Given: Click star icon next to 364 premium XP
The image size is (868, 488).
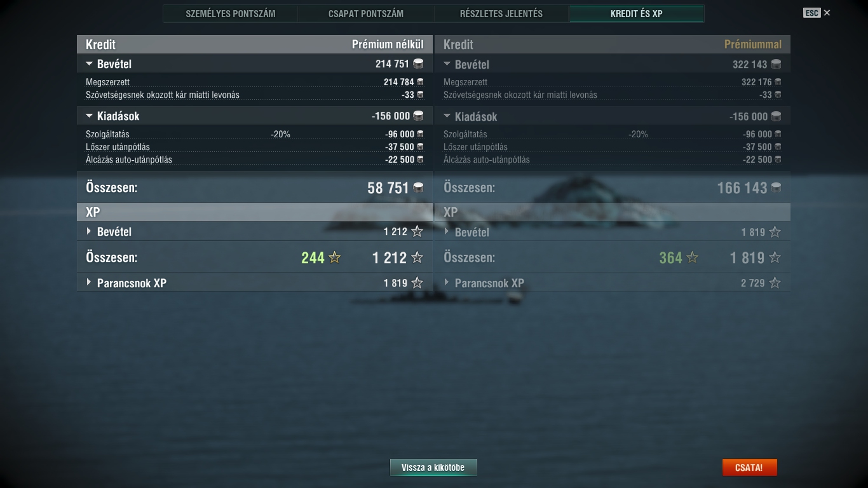Looking at the screenshot, I should tap(692, 257).
